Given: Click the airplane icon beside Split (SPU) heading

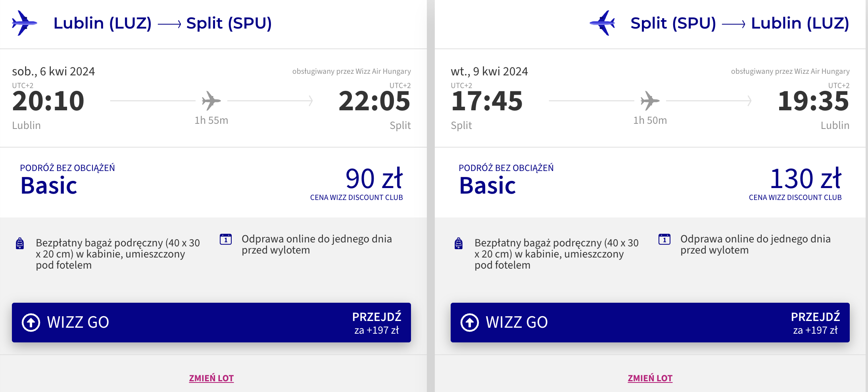Looking at the screenshot, I should pyautogui.click(x=602, y=23).
